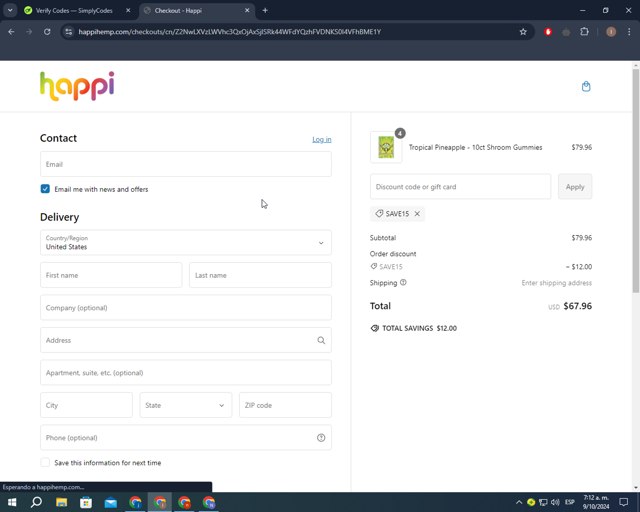Click the Log in link
Image resolution: width=640 pixels, height=512 pixels.
[x=322, y=139]
